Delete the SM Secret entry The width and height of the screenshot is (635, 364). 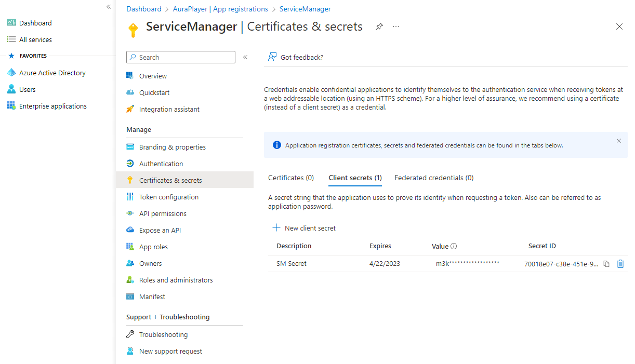620,264
